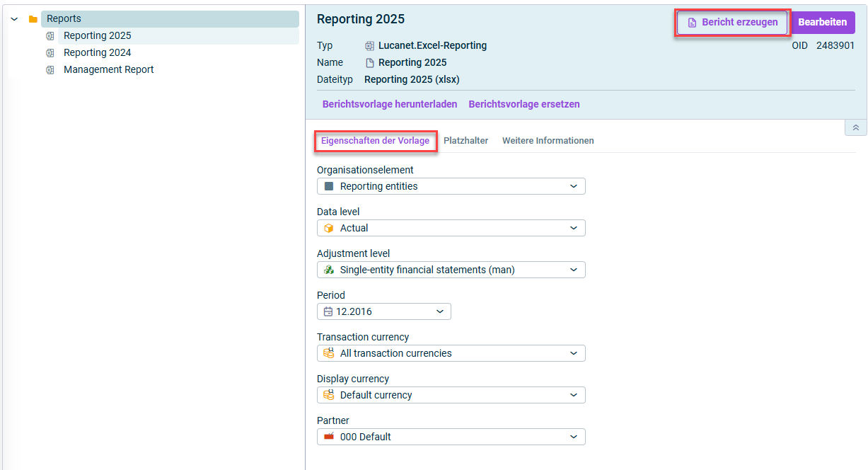Select Reporting 2025 in the tree
The height and width of the screenshot is (470, 868).
pos(97,36)
